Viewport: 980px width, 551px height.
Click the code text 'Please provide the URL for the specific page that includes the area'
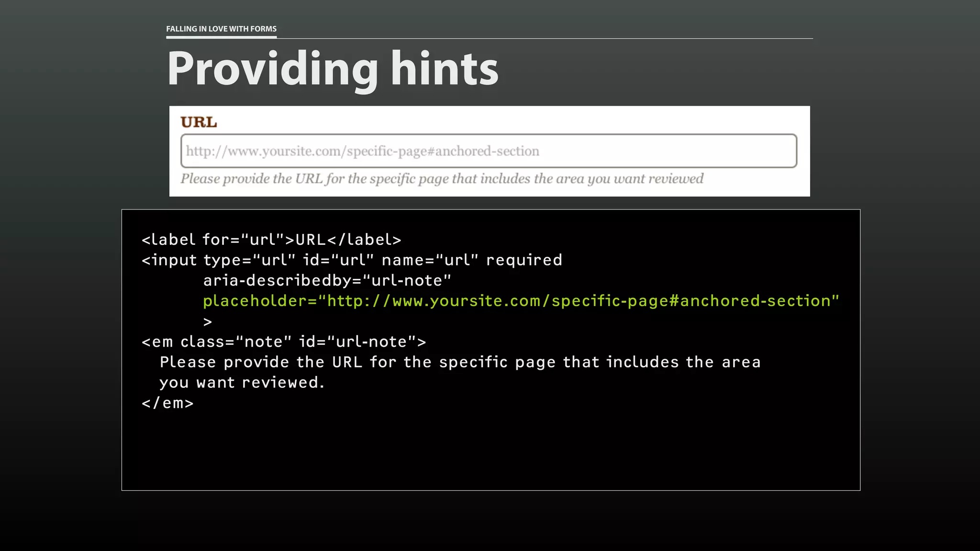tap(460, 363)
